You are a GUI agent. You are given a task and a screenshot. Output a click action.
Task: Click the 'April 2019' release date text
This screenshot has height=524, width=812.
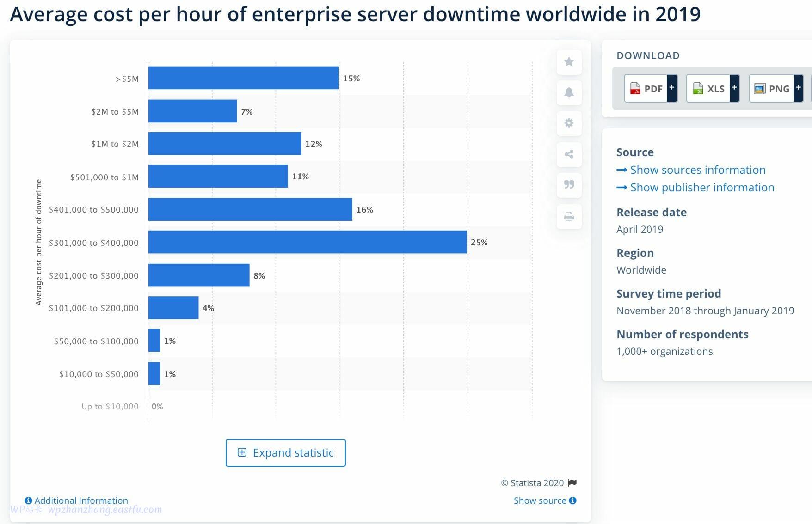(640, 230)
